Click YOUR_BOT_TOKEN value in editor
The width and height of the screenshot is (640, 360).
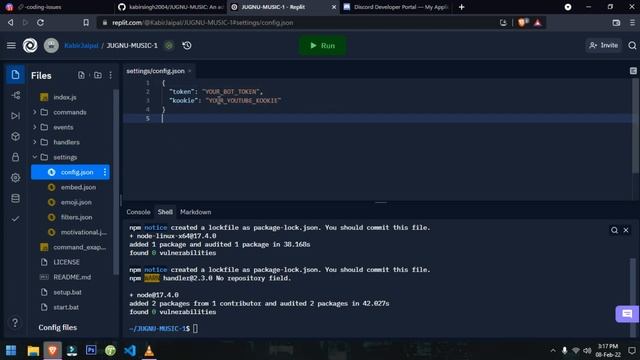[231, 92]
